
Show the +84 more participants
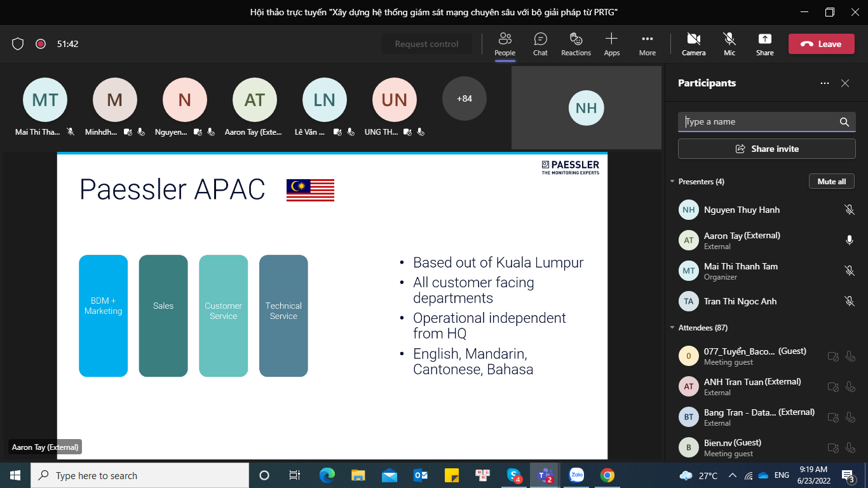(x=465, y=98)
